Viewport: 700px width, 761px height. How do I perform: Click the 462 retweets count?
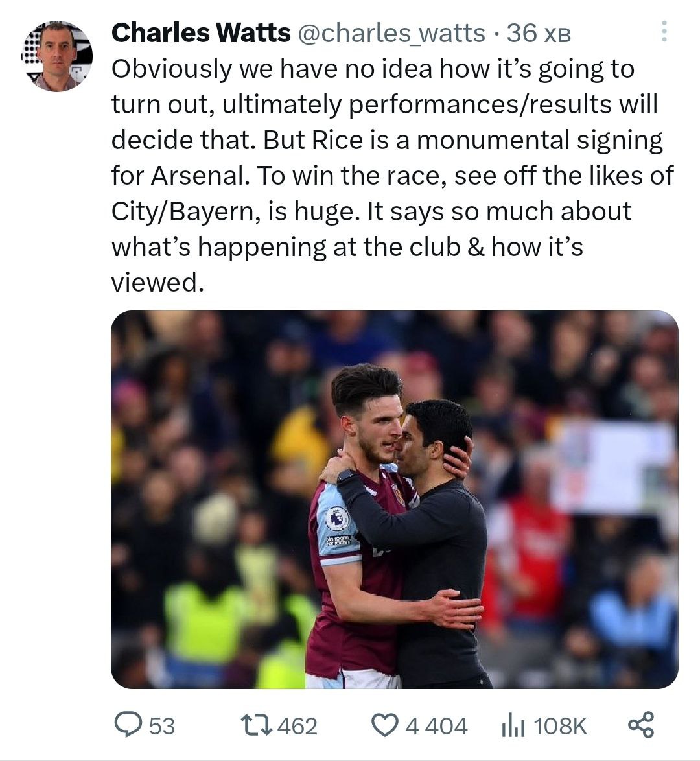pyautogui.click(x=297, y=726)
